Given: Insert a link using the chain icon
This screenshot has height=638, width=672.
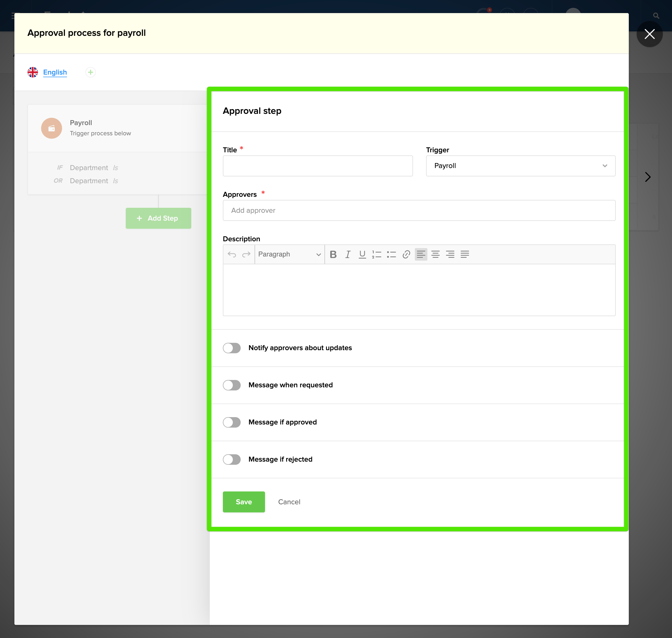Looking at the screenshot, I should pyautogui.click(x=406, y=254).
